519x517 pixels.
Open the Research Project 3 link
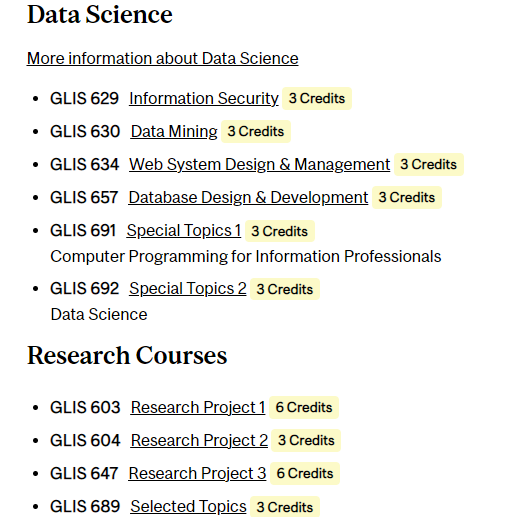197,474
